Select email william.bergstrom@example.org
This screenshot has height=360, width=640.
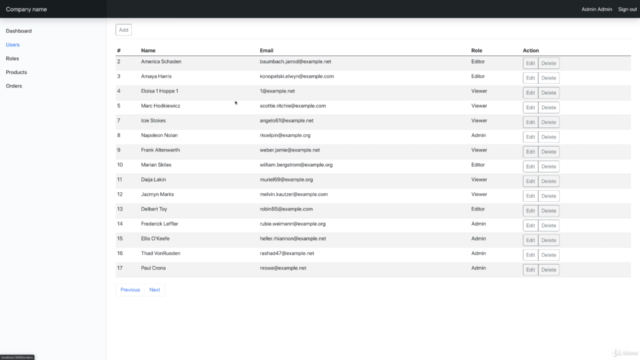coord(296,165)
